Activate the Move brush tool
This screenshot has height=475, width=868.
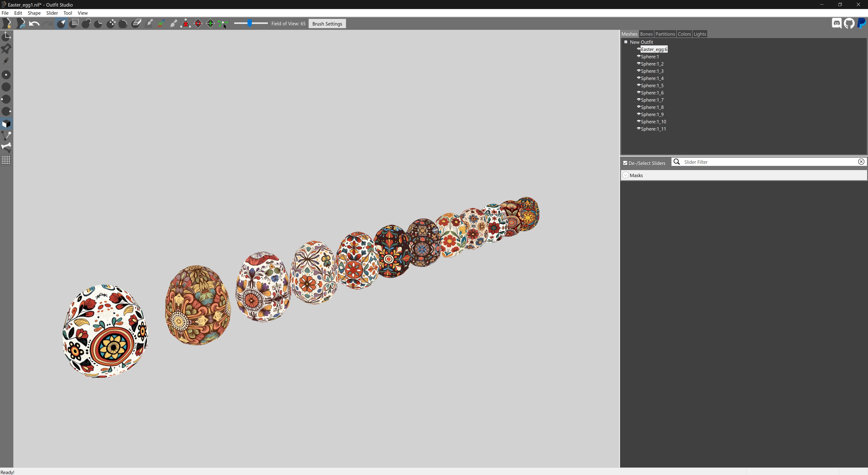click(x=111, y=23)
